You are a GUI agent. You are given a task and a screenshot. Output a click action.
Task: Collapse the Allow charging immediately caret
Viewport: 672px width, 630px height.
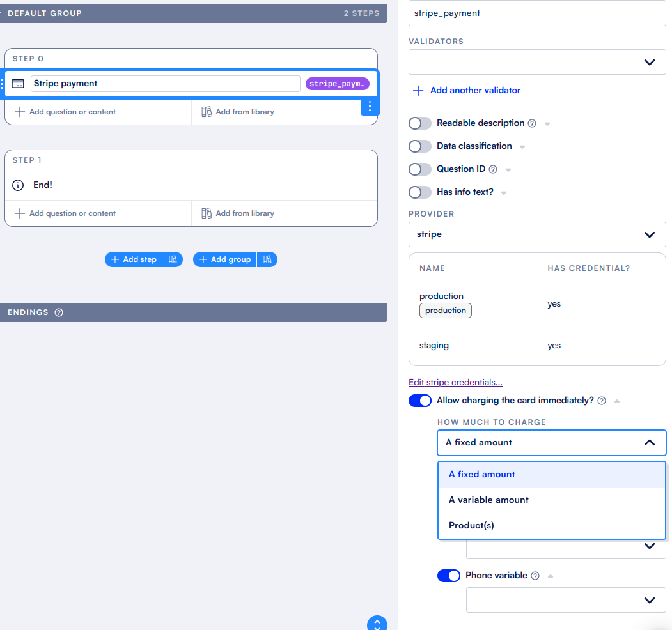617,401
